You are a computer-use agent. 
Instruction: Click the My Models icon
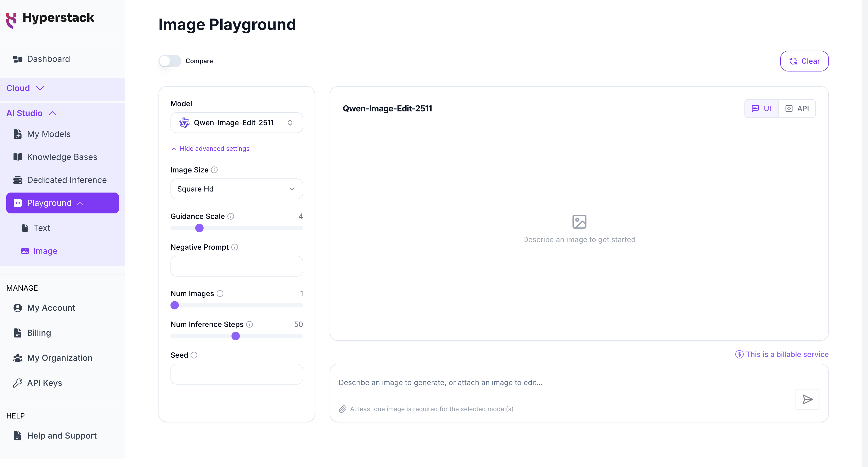point(17,134)
